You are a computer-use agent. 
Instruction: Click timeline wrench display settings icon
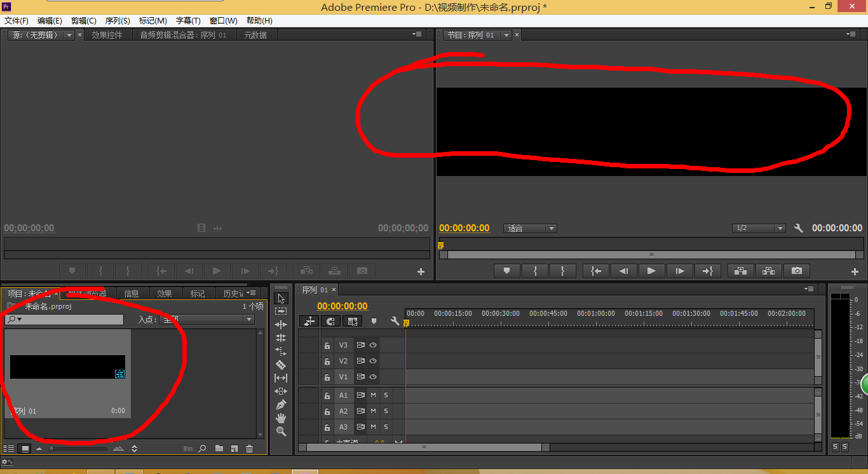click(x=395, y=322)
